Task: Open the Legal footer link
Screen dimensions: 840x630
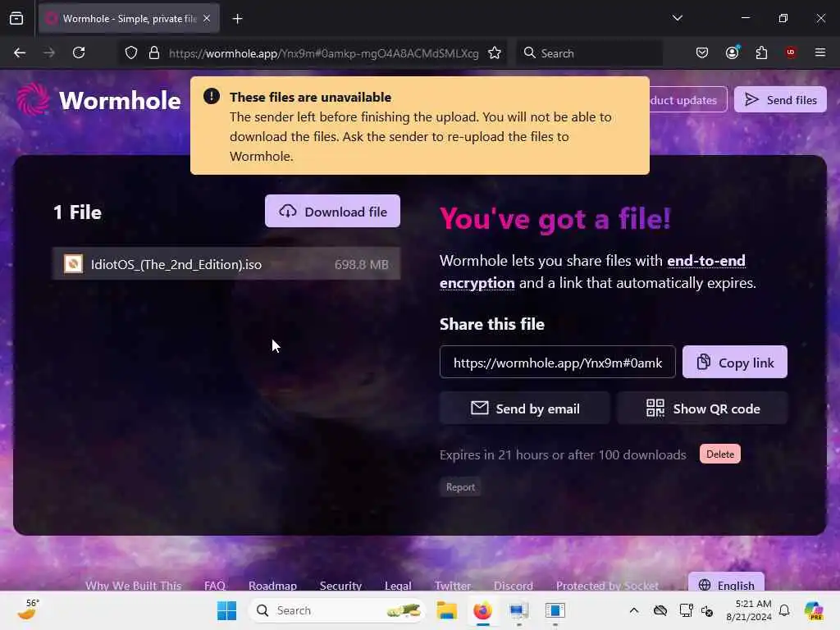Action: click(x=398, y=585)
